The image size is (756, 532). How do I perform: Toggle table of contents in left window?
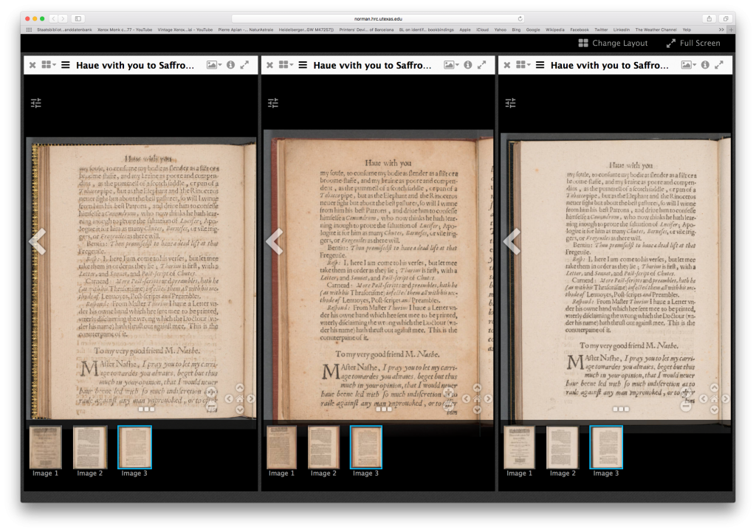tap(66, 65)
